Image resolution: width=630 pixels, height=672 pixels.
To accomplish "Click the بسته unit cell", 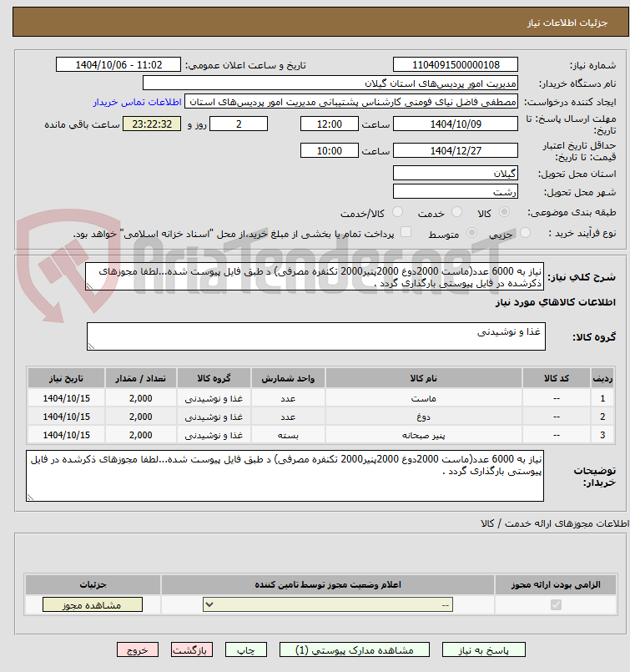I will point(288,435).
